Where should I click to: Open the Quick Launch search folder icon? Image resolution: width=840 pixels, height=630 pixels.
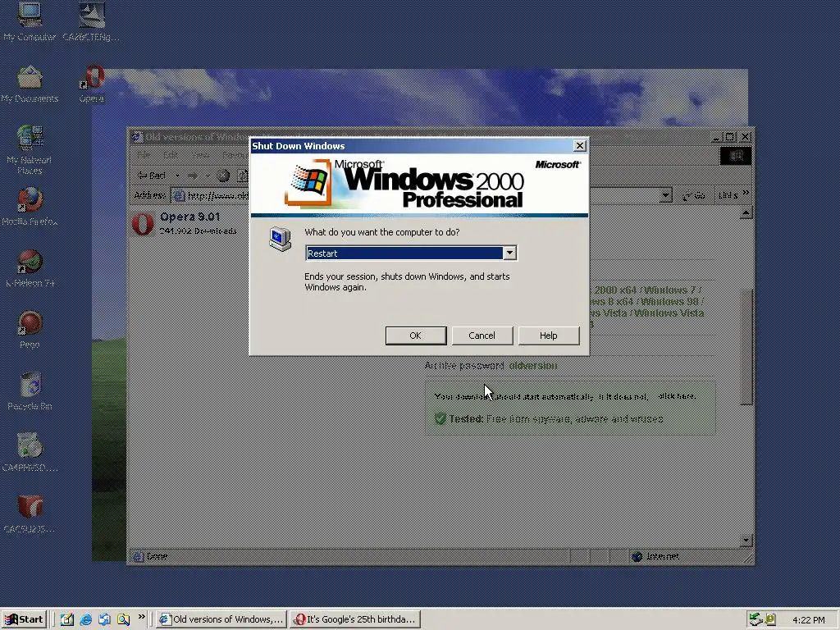[x=123, y=619]
